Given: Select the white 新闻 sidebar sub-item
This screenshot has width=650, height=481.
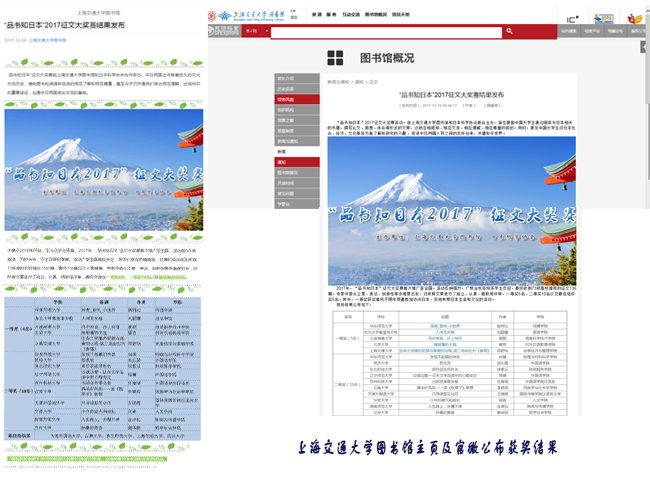Looking at the screenshot, I should 297,152.
